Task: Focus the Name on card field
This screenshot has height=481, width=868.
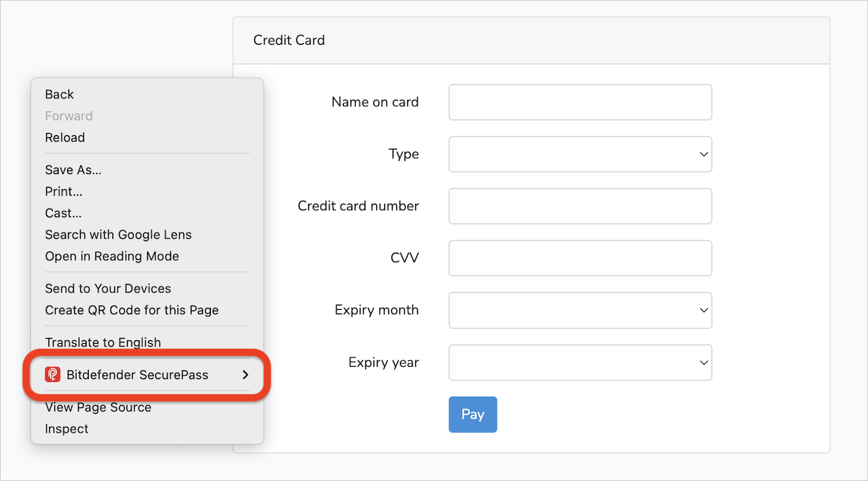Action: pos(581,103)
